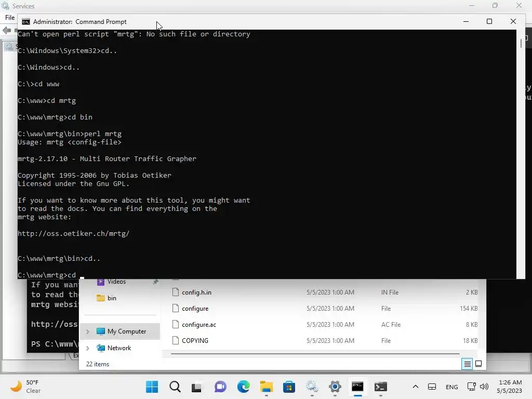
Task: Click Command Prompt vertical scrollbar
Action: [x=521, y=44]
